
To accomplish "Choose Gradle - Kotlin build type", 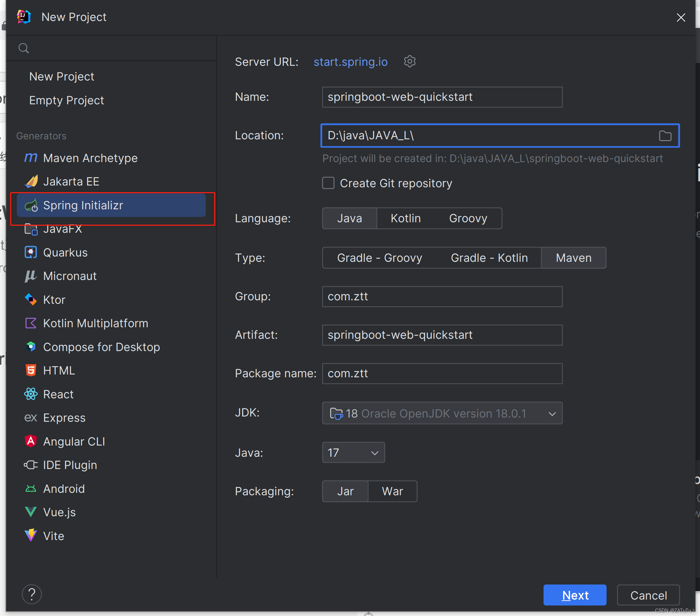I will click(489, 258).
